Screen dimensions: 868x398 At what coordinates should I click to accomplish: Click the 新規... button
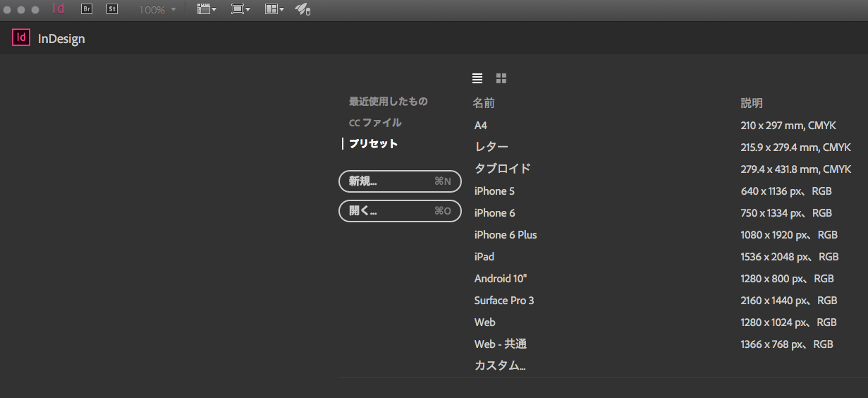tap(400, 181)
